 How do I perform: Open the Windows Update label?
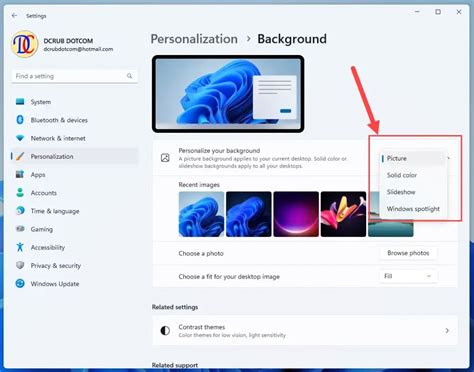tap(55, 284)
